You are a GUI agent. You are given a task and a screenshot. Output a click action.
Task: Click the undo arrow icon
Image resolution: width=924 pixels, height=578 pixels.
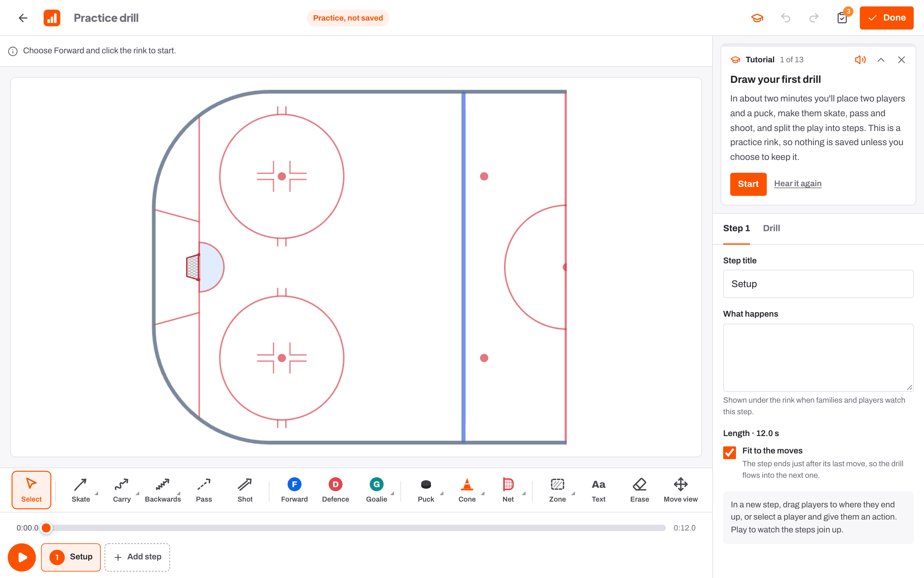(x=786, y=18)
